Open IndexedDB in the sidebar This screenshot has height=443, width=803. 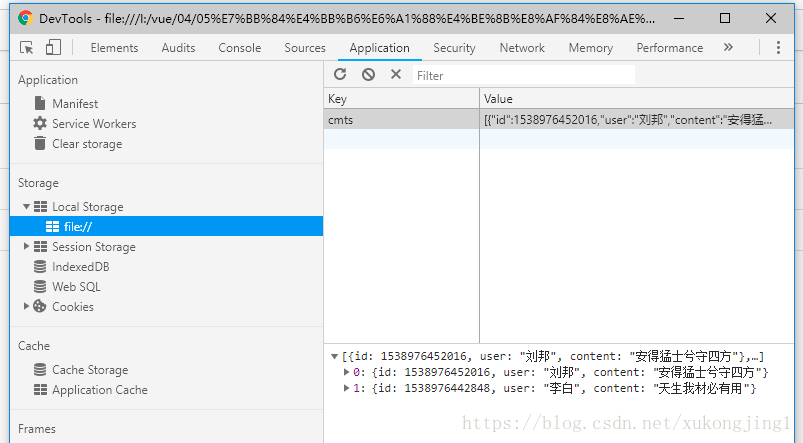click(80, 267)
